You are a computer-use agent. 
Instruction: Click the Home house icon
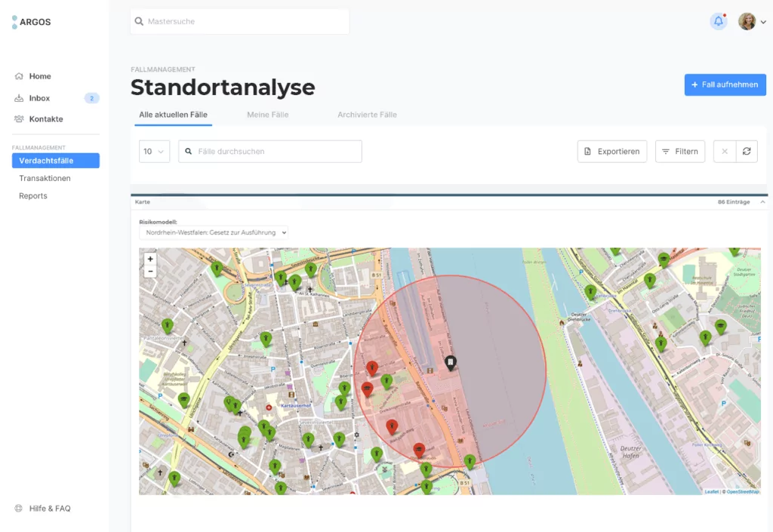point(19,76)
